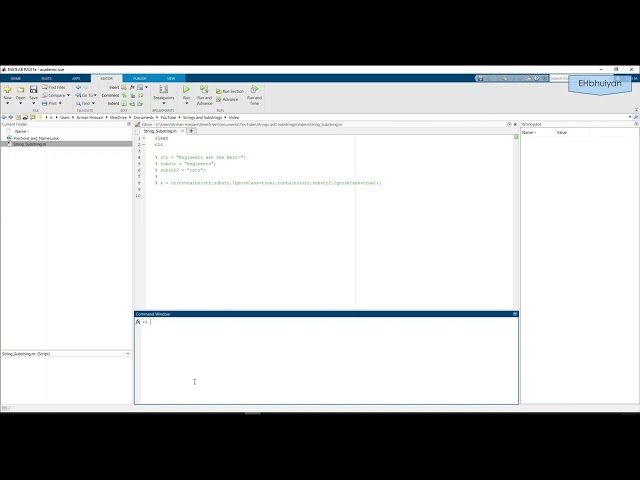Switch to the HOME tab
640x480 pixels.
16,78
